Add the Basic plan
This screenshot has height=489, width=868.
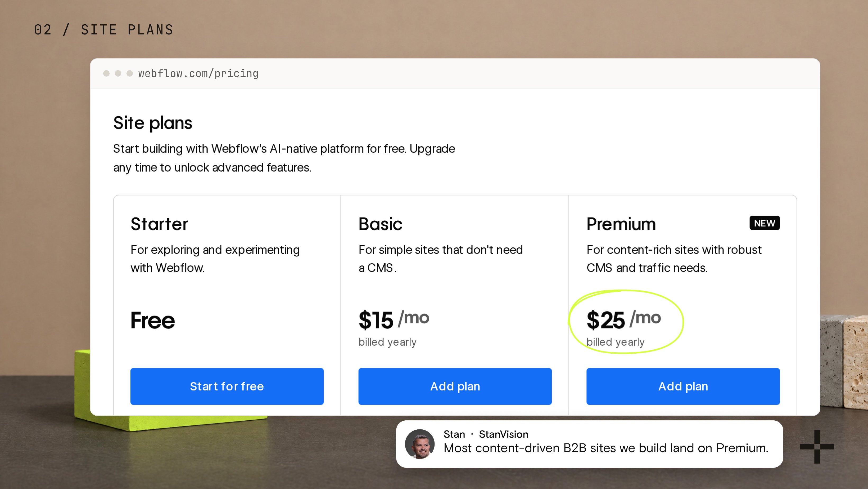[455, 386]
